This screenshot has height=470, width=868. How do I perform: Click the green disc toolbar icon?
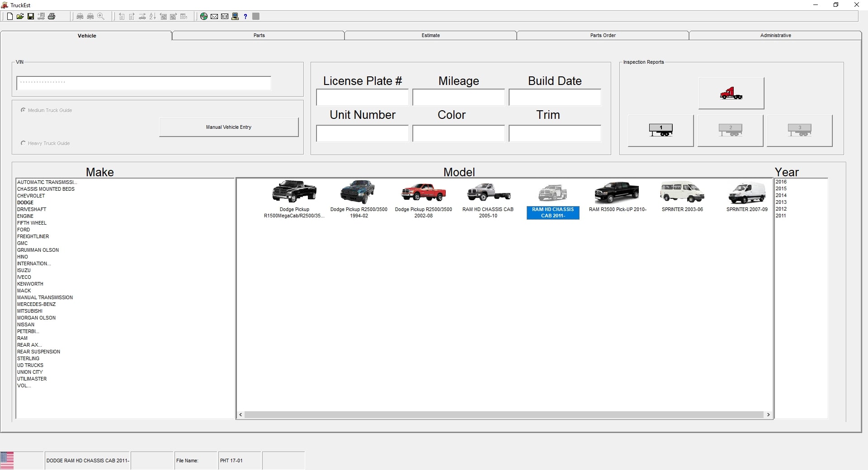pos(204,16)
